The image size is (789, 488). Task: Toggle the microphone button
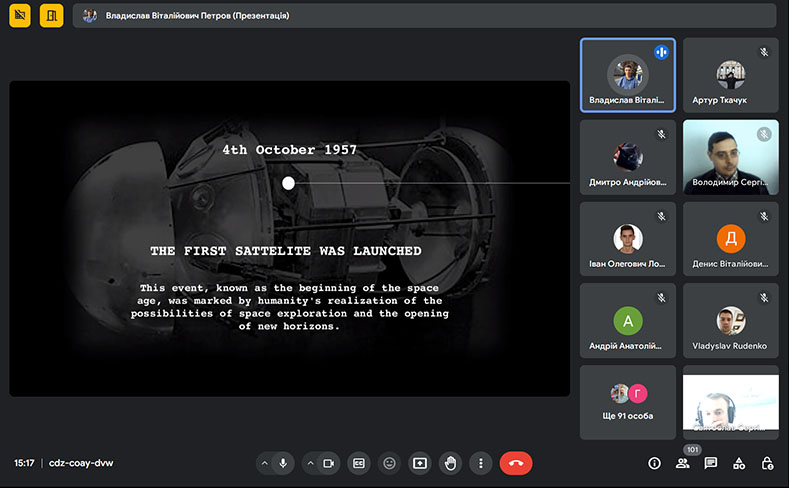point(284,463)
